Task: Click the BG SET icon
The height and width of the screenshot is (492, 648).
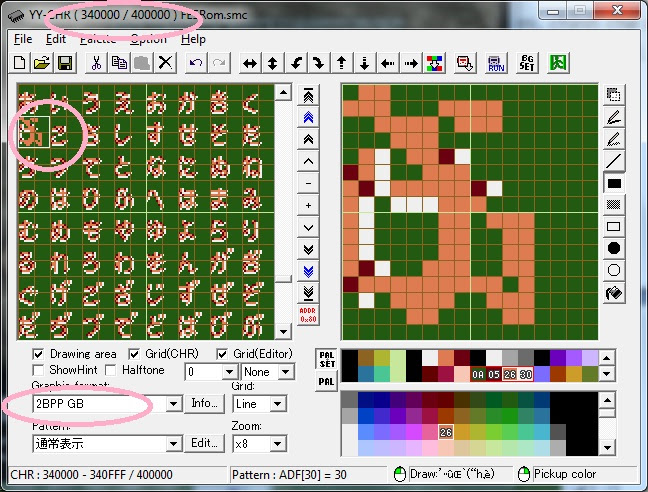Action: [x=527, y=63]
